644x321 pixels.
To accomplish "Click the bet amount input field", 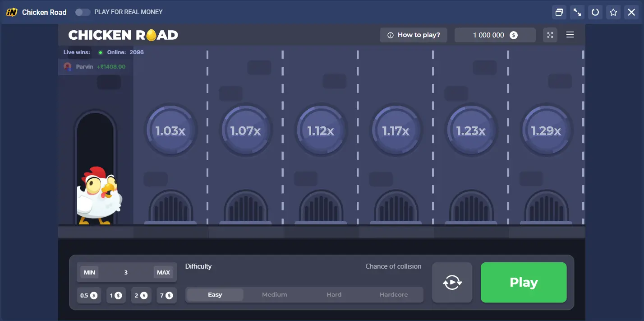I will point(126,272).
